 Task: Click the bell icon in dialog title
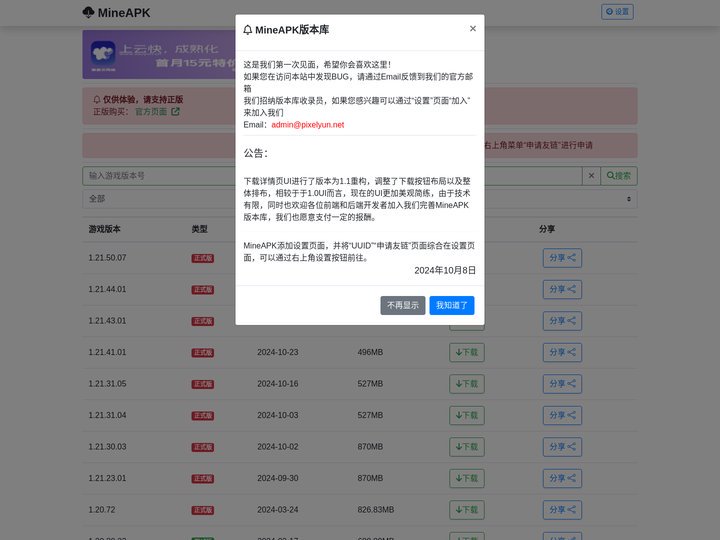click(248, 30)
